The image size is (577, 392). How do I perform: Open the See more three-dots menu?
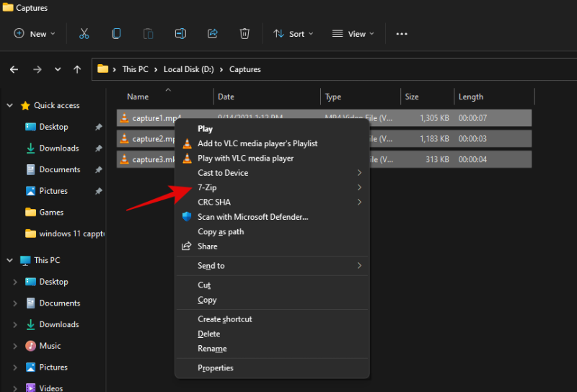click(402, 34)
